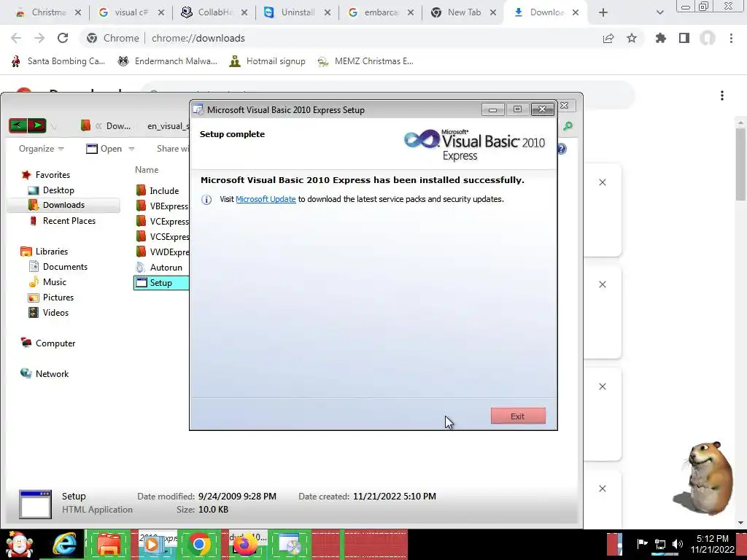Click the Open button in Explorer toolbar

(x=104, y=149)
